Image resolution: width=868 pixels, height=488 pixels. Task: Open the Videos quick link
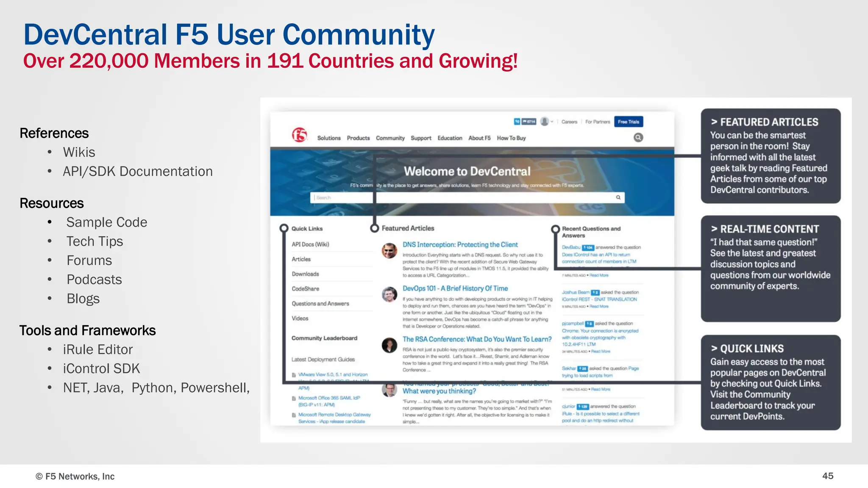coord(300,319)
